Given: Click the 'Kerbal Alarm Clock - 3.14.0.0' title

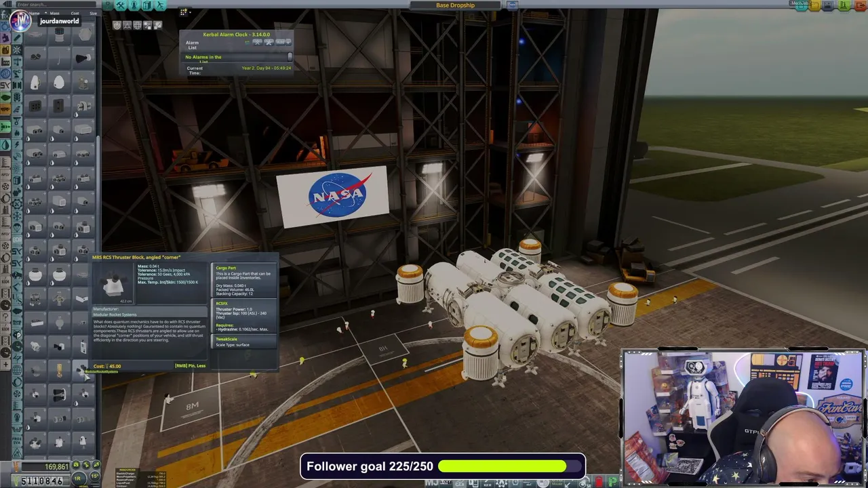Looking at the screenshot, I should (x=237, y=35).
